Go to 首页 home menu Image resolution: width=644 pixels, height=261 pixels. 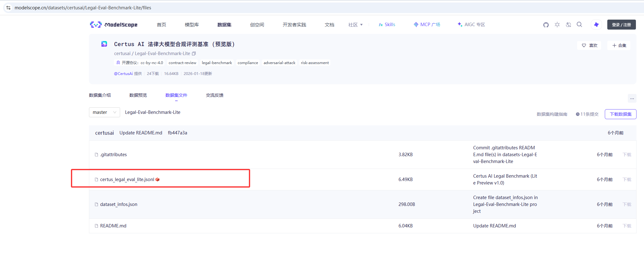click(x=161, y=25)
